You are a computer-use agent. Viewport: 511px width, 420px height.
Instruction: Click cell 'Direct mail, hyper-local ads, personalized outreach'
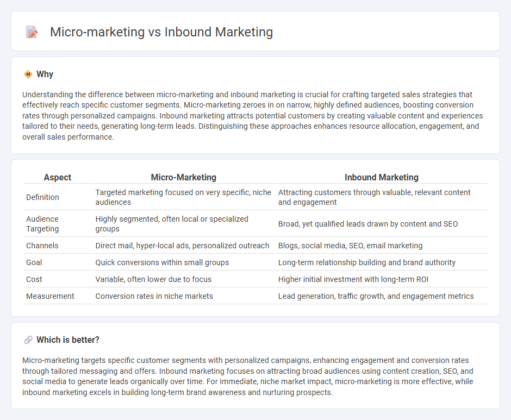184,246
